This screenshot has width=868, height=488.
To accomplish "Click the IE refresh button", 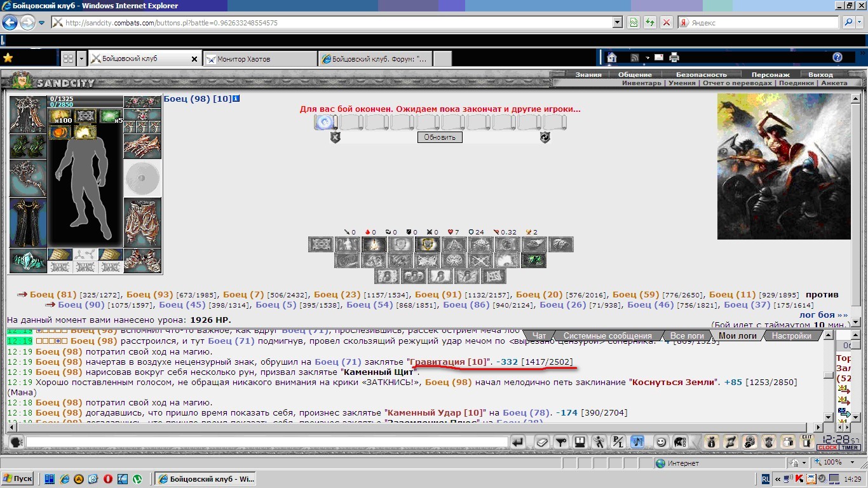I will pos(649,22).
